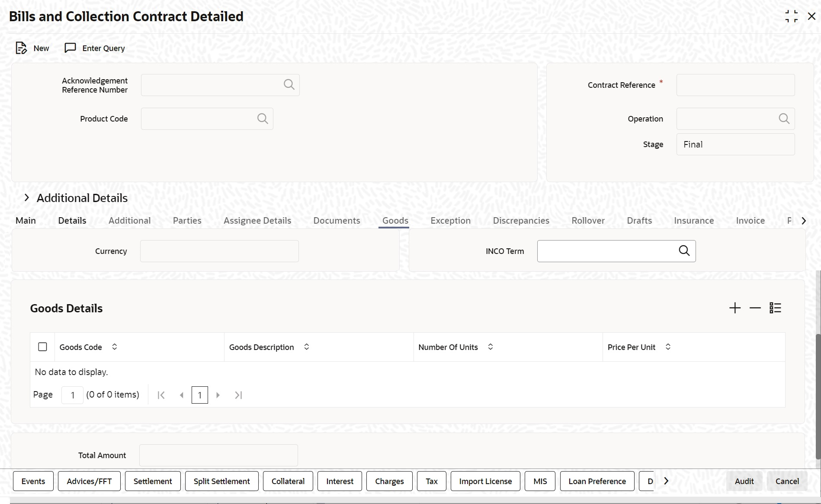Click the Tax button
Viewport: 821px width, 504px height.
point(432,481)
